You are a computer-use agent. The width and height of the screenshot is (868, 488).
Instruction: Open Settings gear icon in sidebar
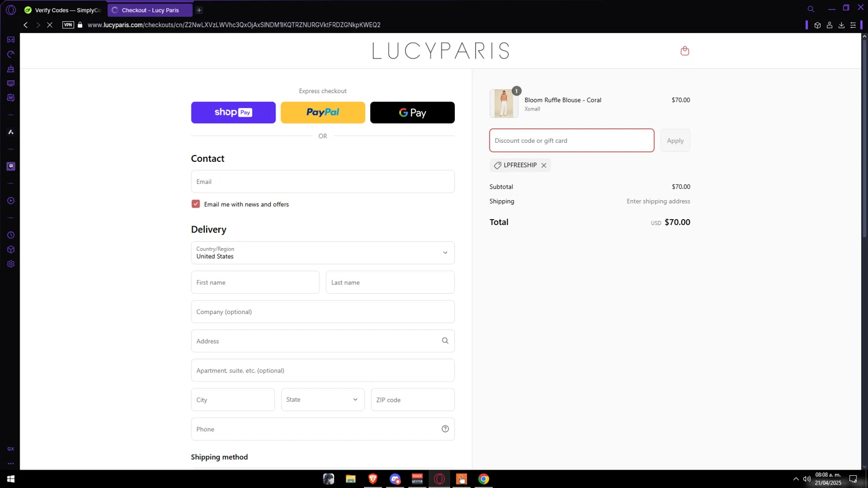pos(10,264)
